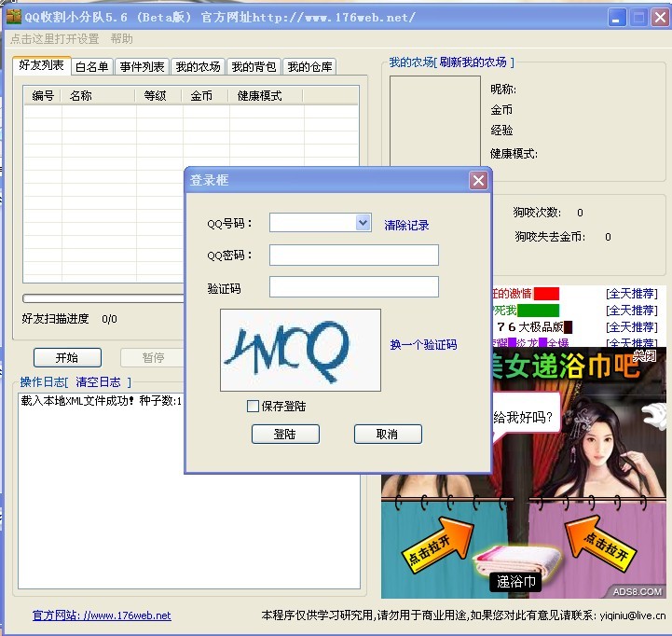
Task: Click the log line 载入本地XML文件成功
Action: pyautogui.click(x=102, y=401)
